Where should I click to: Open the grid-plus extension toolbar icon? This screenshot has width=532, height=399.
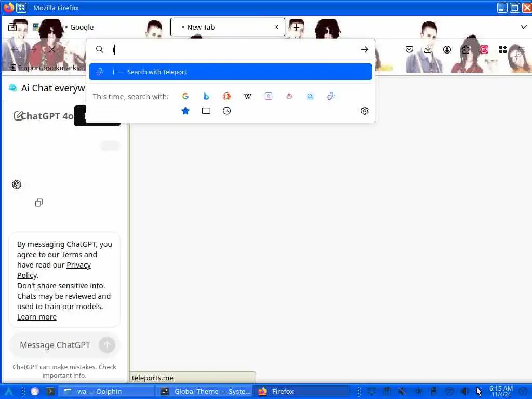(x=503, y=49)
